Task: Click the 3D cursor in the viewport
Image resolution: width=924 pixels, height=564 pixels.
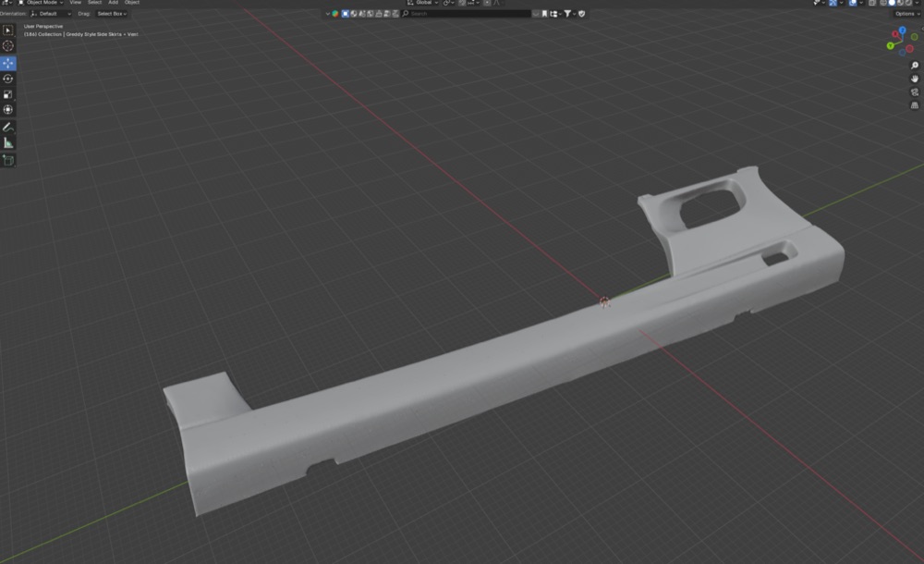Action: coord(604,302)
